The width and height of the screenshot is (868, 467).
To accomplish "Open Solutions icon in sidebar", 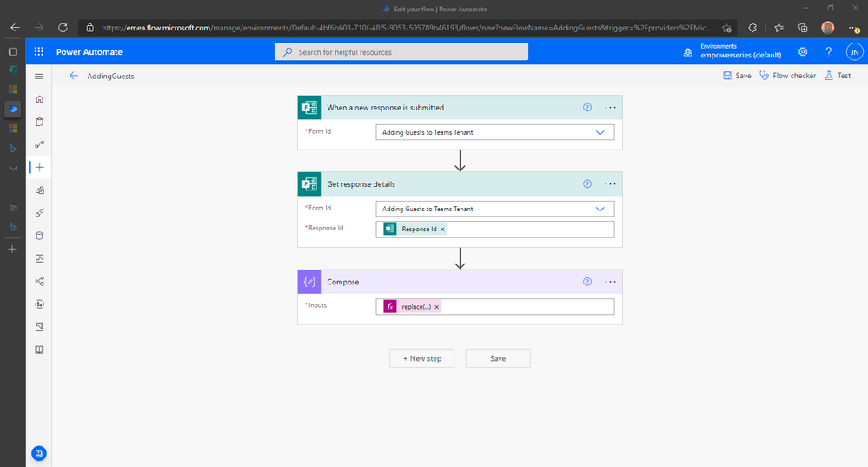I will [x=39, y=327].
